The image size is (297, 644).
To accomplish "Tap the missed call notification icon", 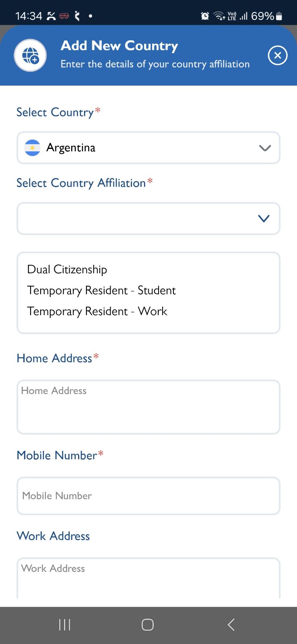I will click(51, 16).
